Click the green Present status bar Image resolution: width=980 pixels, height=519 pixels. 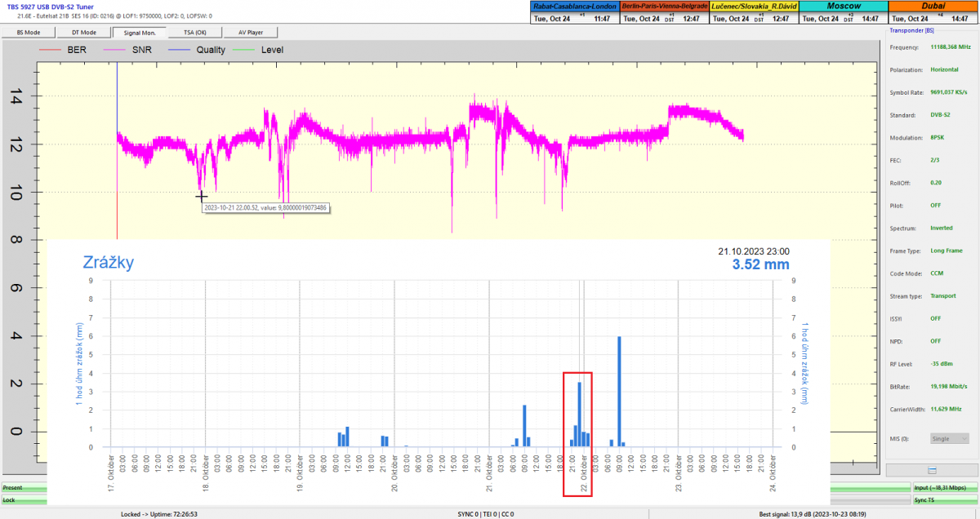click(23, 487)
